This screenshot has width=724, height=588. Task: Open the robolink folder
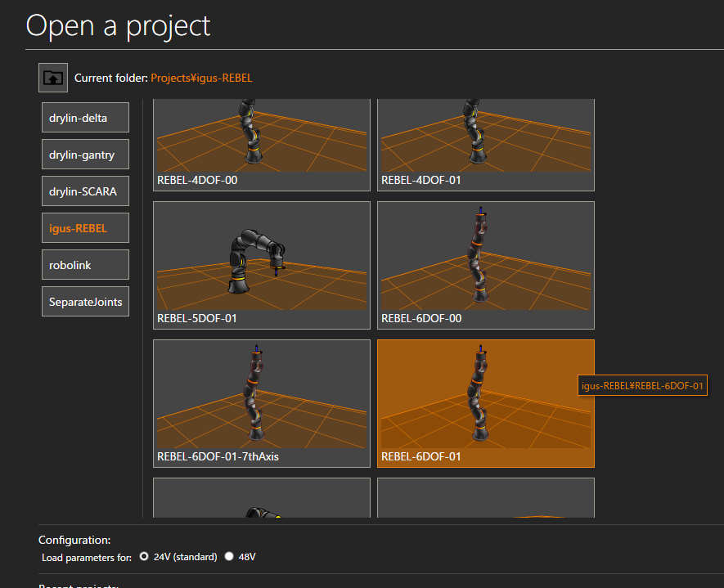85,265
